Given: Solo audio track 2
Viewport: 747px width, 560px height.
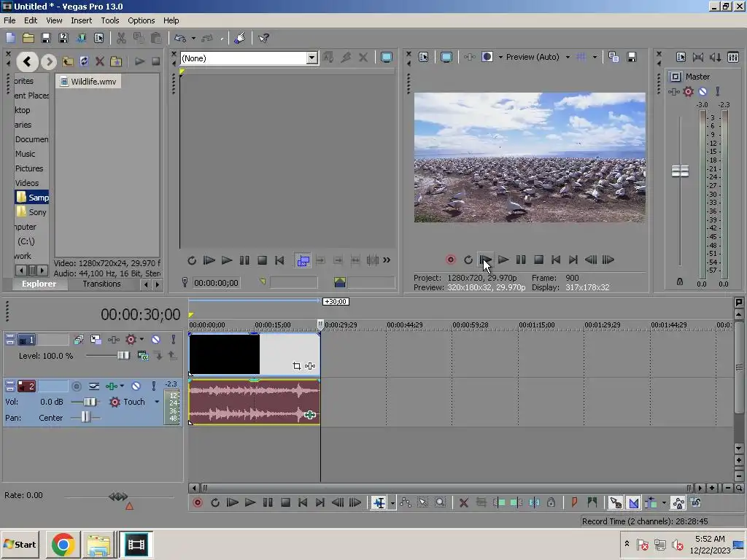Looking at the screenshot, I should [x=153, y=386].
